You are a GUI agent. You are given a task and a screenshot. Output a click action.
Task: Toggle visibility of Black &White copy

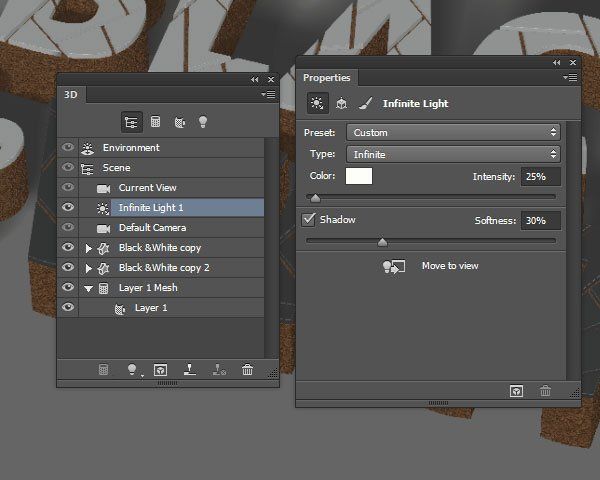(68, 247)
